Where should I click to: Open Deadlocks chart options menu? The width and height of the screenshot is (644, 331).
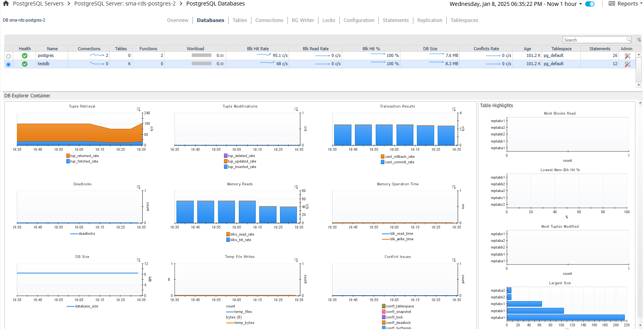click(x=138, y=187)
